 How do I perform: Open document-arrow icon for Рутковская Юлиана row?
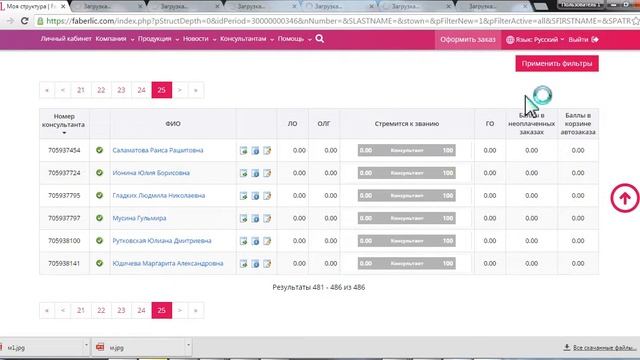(244, 241)
